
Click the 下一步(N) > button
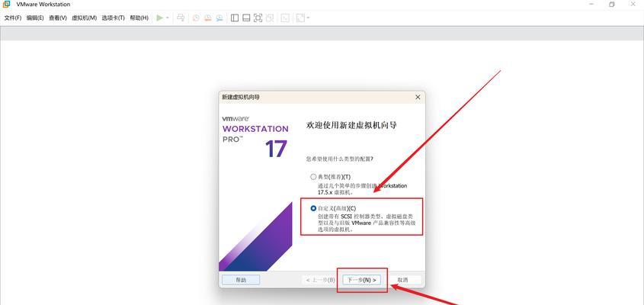click(x=362, y=280)
